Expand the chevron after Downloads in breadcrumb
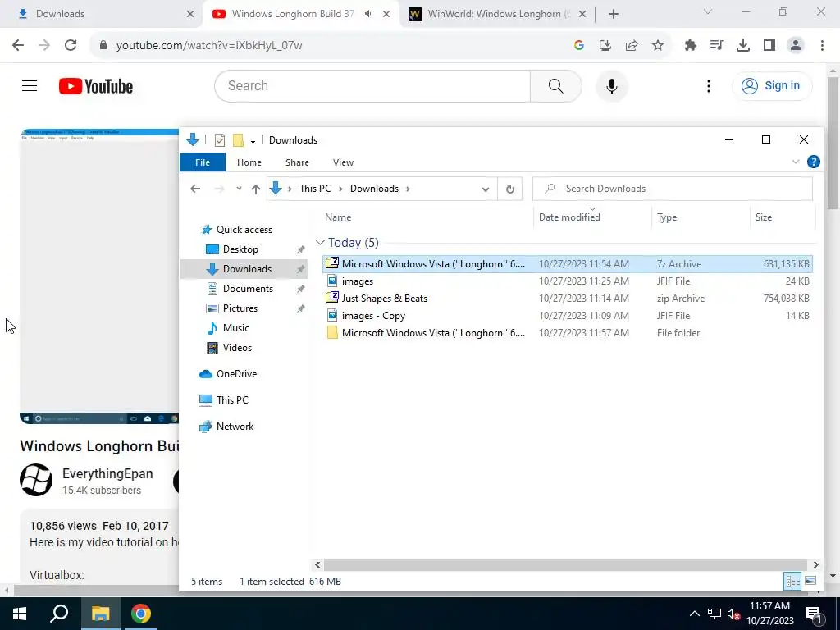 pyautogui.click(x=409, y=189)
